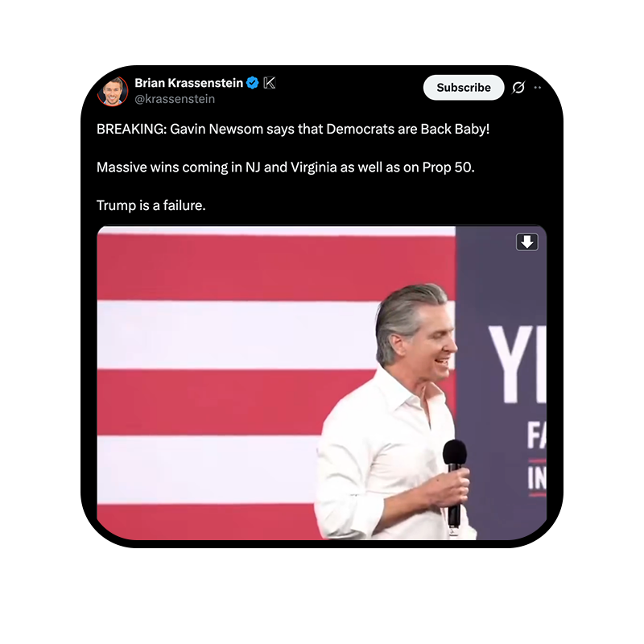The width and height of the screenshot is (644, 644).
Task: Open the three-dot more options menu
Action: 537,88
